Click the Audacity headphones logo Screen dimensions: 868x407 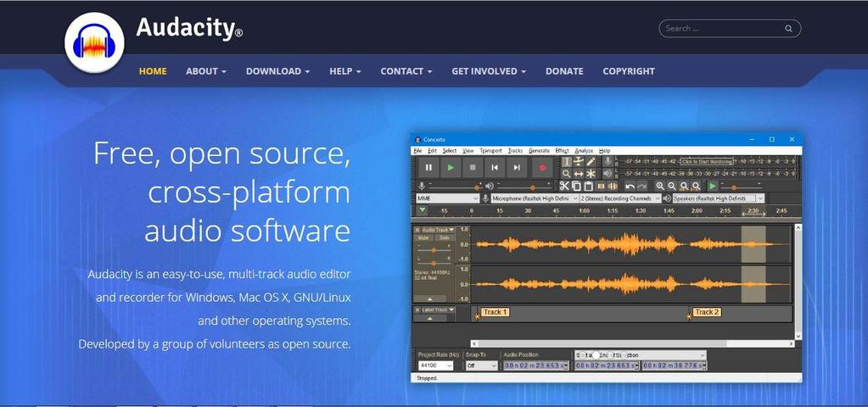pos(94,42)
